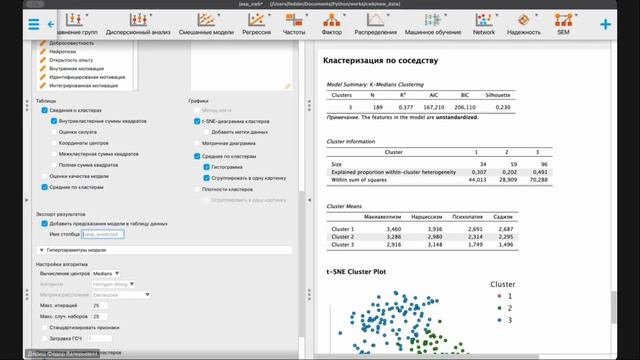Open the Смешанные модели module

(x=206, y=24)
